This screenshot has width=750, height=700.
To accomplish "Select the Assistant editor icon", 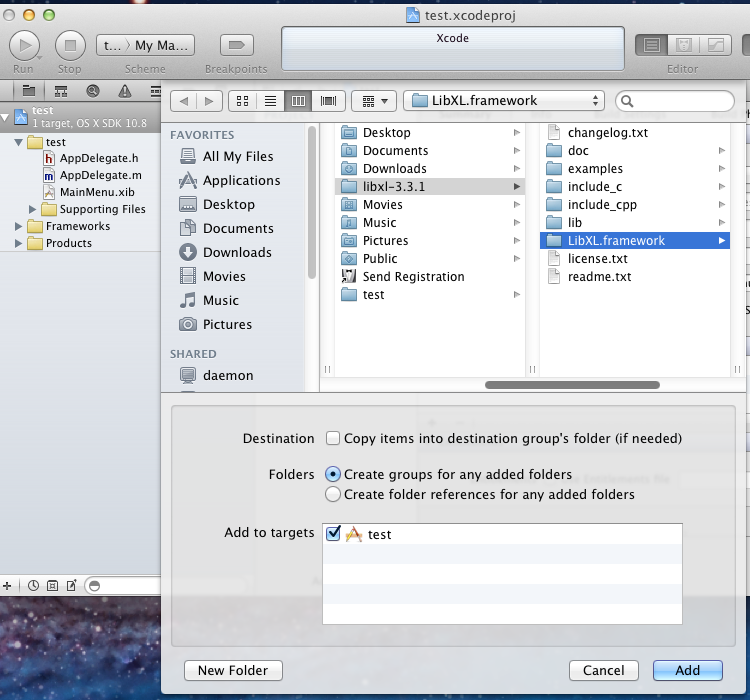I will click(x=684, y=45).
